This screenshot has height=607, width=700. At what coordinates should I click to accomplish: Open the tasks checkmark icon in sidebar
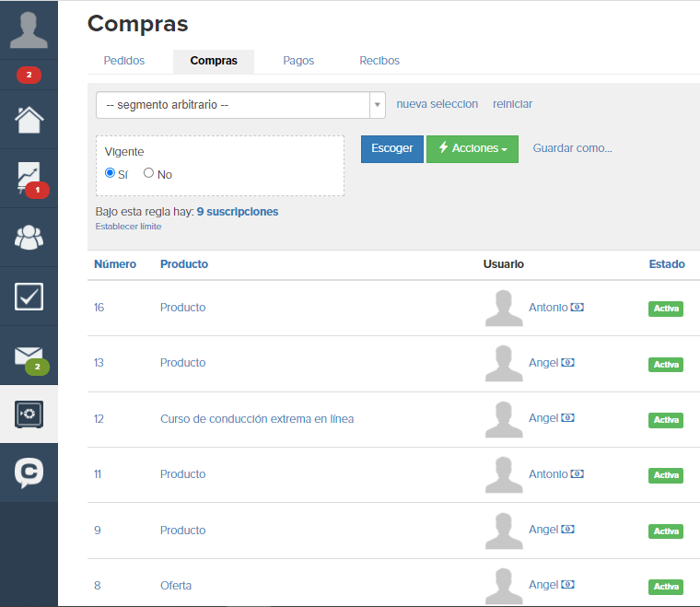click(x=29, y=297)
